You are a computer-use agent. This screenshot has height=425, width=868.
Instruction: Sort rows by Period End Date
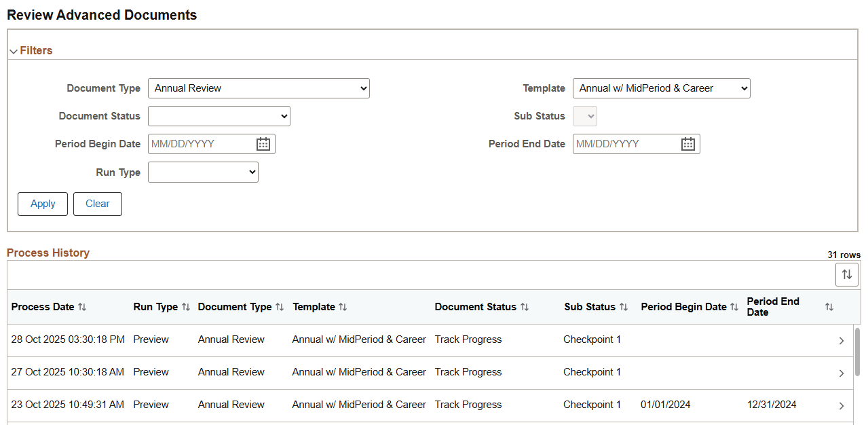click(829, 306)
